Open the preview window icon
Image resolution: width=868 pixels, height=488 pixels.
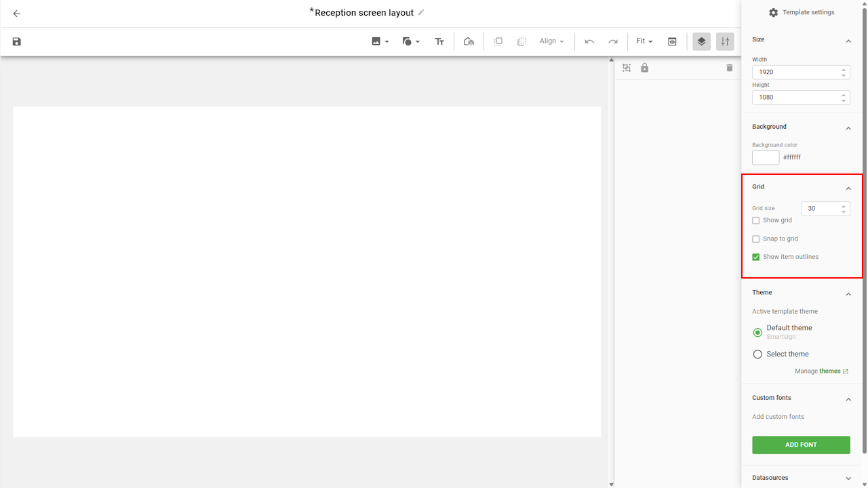672,41
